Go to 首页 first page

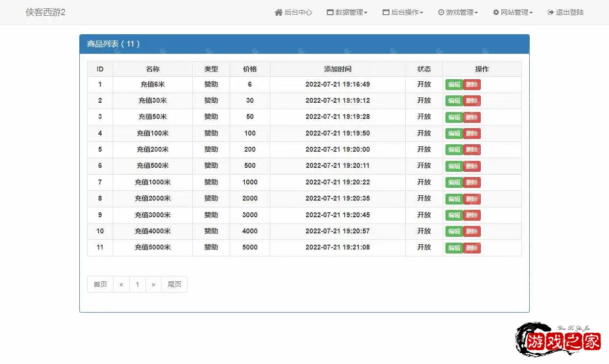100,284
